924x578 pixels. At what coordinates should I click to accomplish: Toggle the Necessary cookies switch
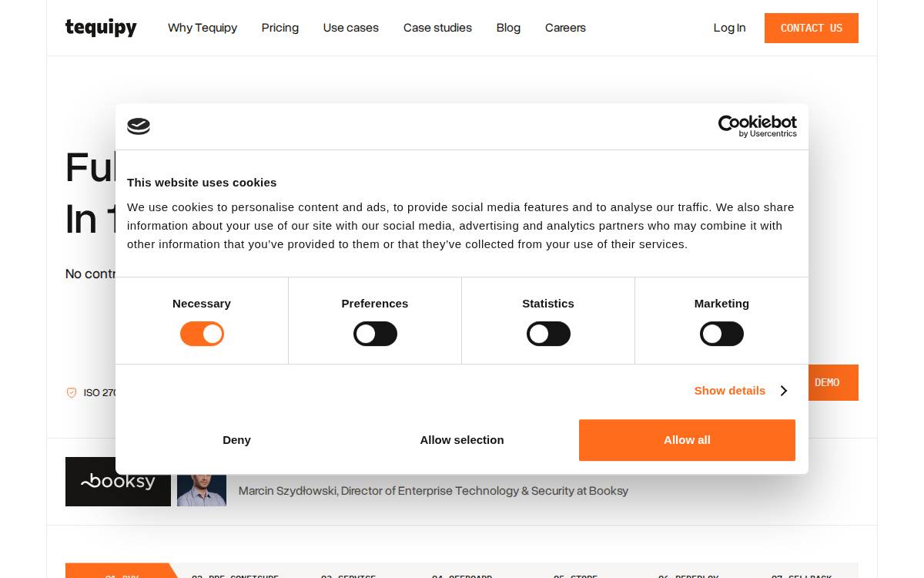[x=202, y=334]
